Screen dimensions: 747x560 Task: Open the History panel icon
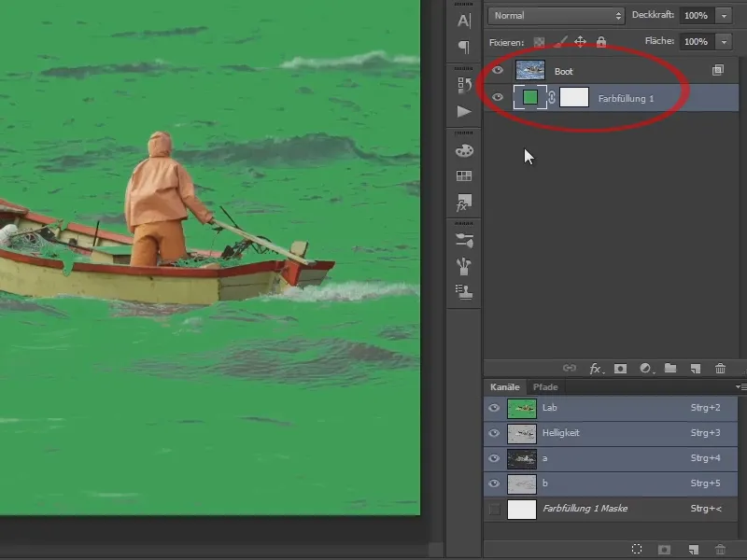pos(464,85)
